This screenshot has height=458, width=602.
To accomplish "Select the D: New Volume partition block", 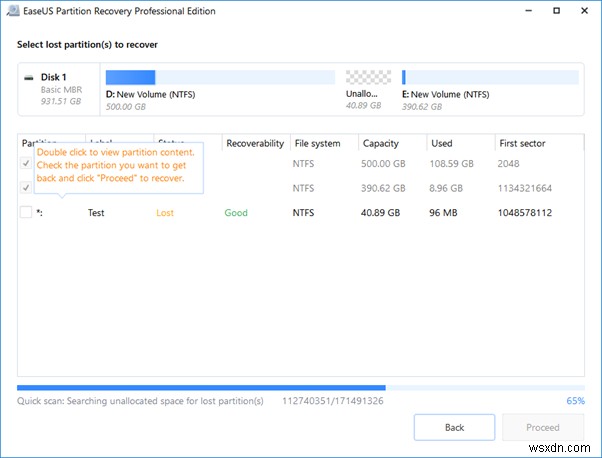I will tap(218, 86).
